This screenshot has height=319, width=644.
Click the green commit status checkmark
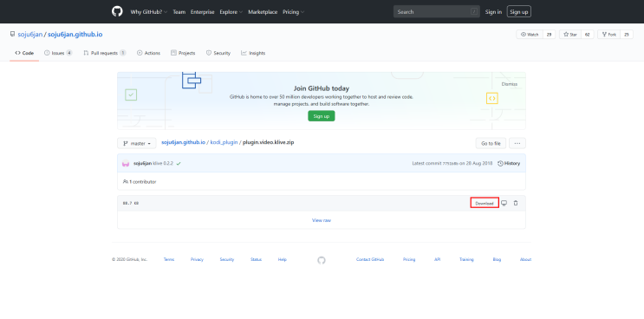pyautogui.click(x=179, y=163)
